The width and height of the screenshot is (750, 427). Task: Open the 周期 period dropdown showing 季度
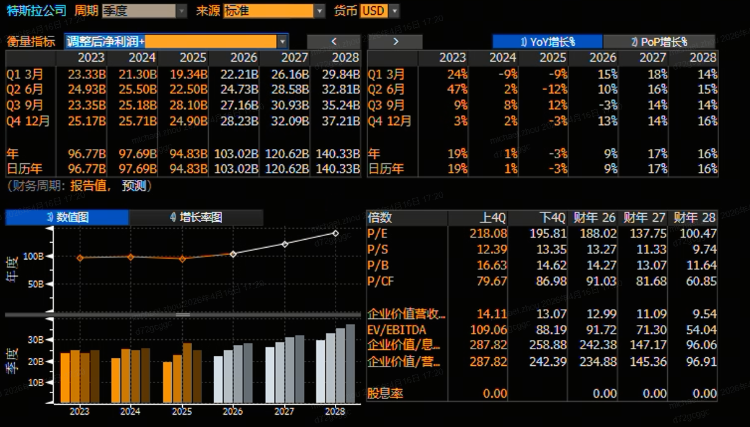144,11
